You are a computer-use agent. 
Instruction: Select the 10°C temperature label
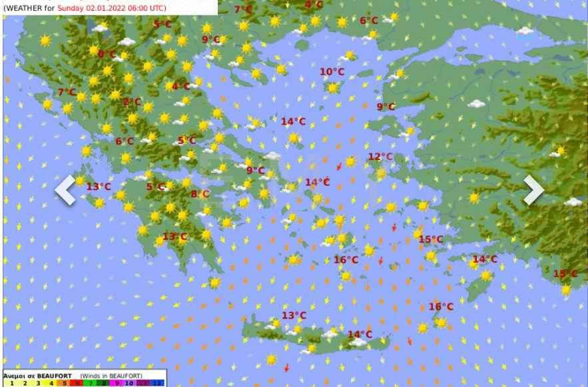tap(332, 72)
